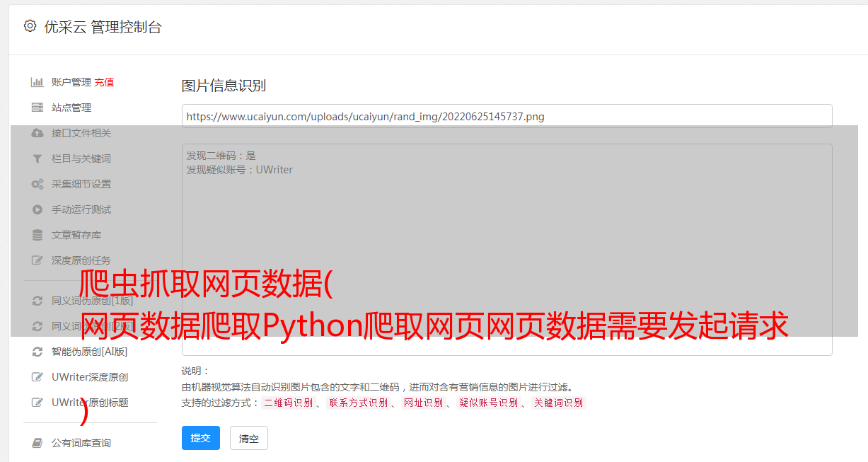Open UWriter深度原创 menu item

pyautogui.click(x=90, y=377)
